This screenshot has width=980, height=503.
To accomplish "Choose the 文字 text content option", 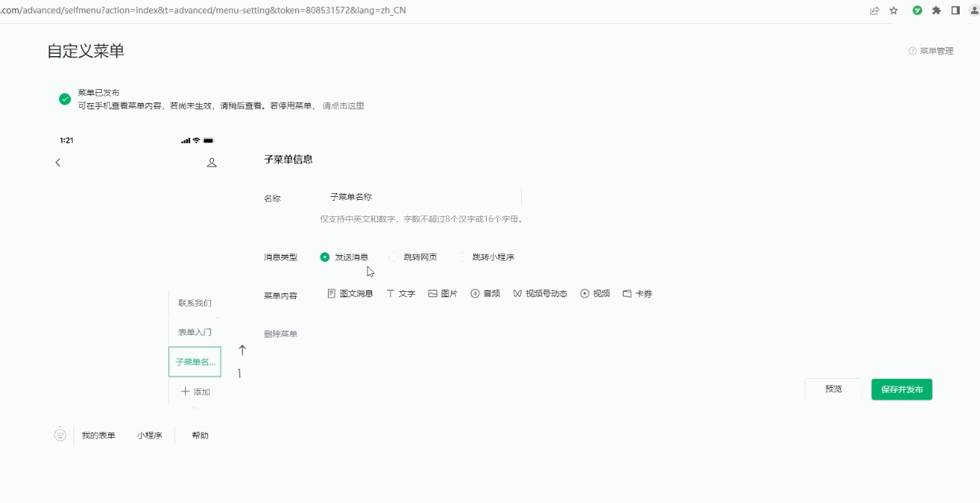I will pos(401,294).
